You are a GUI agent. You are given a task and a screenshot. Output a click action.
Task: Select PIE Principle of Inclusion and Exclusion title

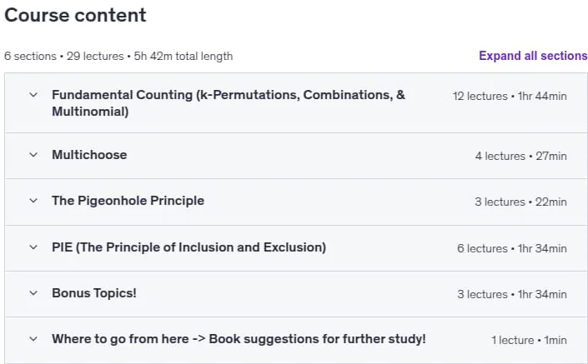188,247
